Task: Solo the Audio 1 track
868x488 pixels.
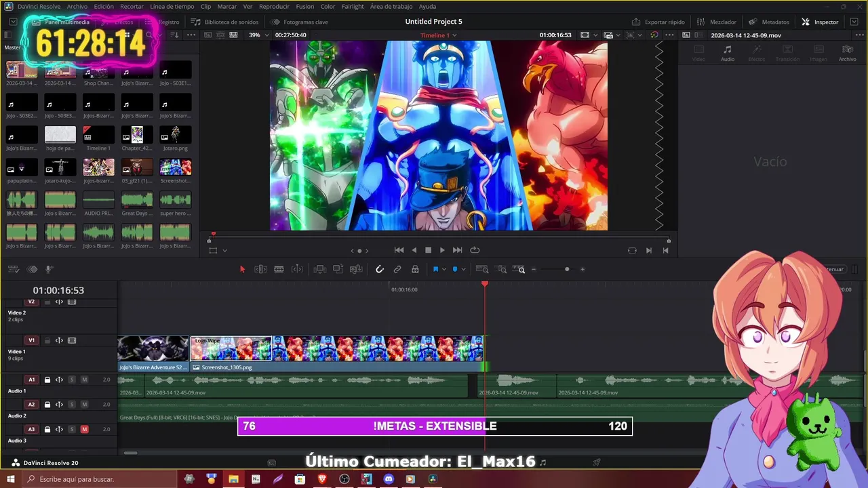Action: (71, 380)
